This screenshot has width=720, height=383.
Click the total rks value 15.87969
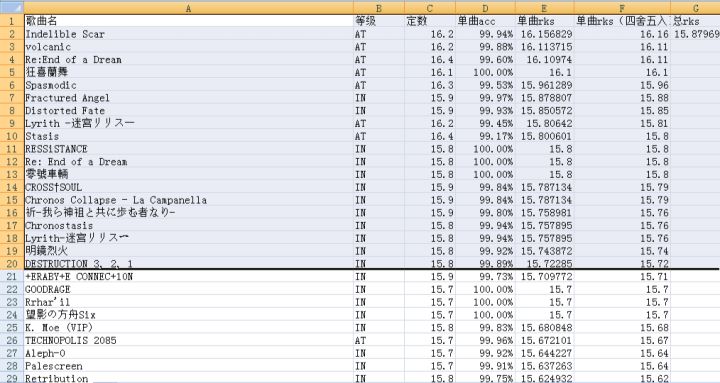coord(695,34)
